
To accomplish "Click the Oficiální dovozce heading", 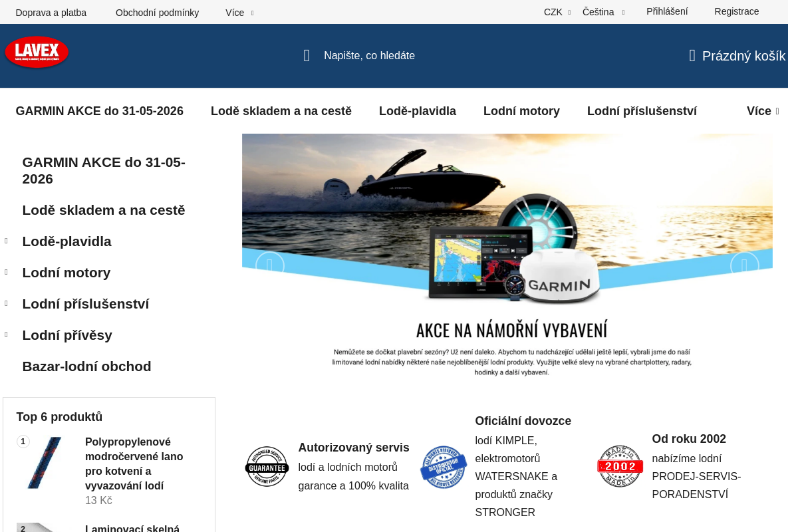I will tap(523, 421).
